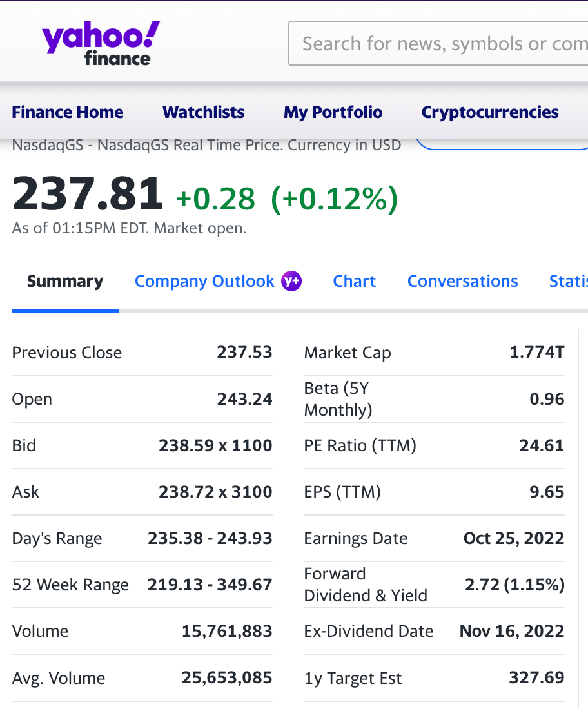The height and width of the screenshot is (709, 588).
Task: Click the Market Cap value 1.774T
Action: coord(537,353)
